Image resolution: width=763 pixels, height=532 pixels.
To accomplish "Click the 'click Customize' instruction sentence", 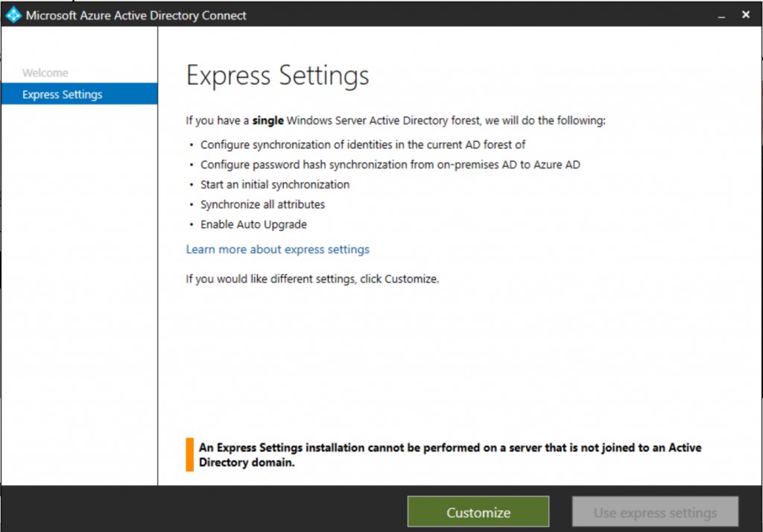I will [312, 279].
